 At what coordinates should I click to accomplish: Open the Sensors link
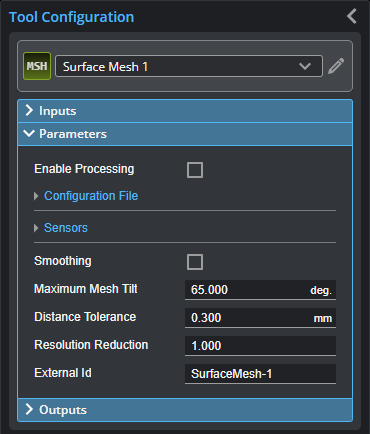pos(66,228)
